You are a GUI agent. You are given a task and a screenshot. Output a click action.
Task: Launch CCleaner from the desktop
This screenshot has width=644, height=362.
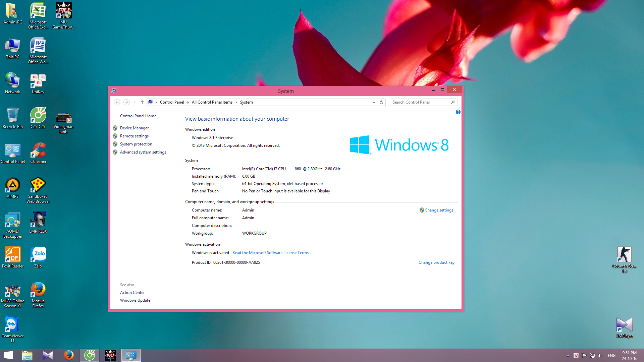(38, 153)
